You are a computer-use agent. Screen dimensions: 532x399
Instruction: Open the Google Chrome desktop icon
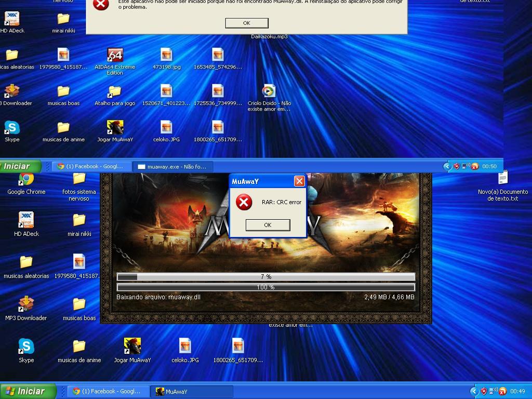(x=26, y=180)
